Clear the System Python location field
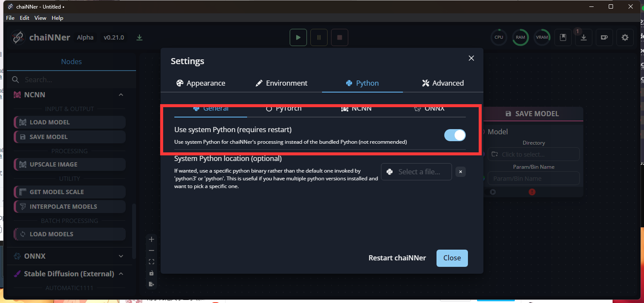 pos(461,172)
